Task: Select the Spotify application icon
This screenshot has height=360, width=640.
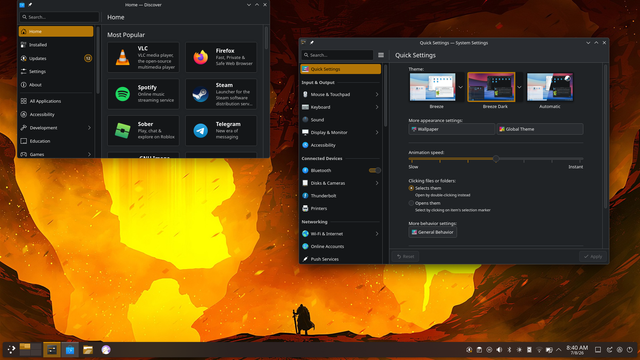Action: (x=122, y=94)
